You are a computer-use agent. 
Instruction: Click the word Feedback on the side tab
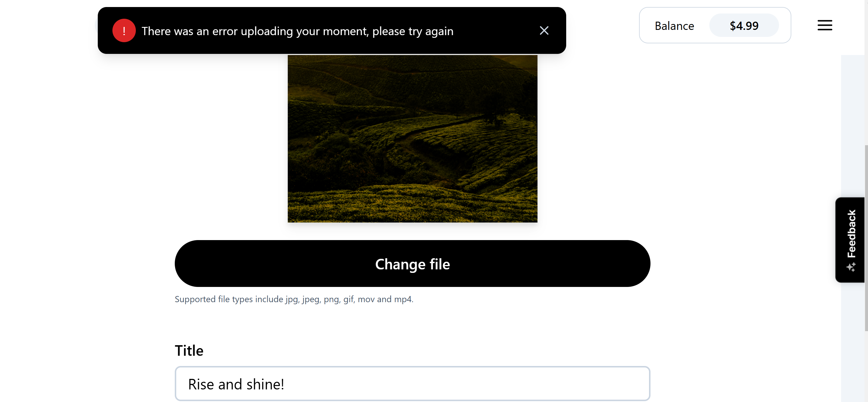click(x=852, y=234)
